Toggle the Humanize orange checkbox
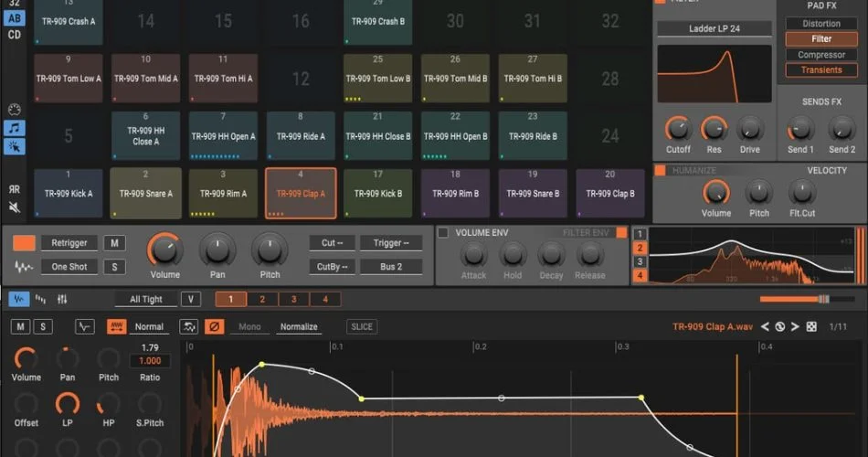The height and width of the screenshot is (457, 868). click(660, 170)
